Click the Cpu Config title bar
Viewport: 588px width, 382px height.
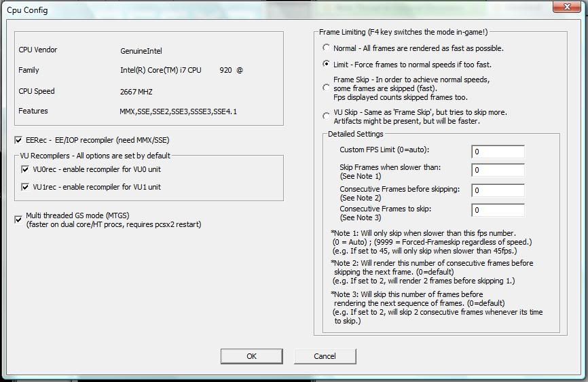pos(272,10)
